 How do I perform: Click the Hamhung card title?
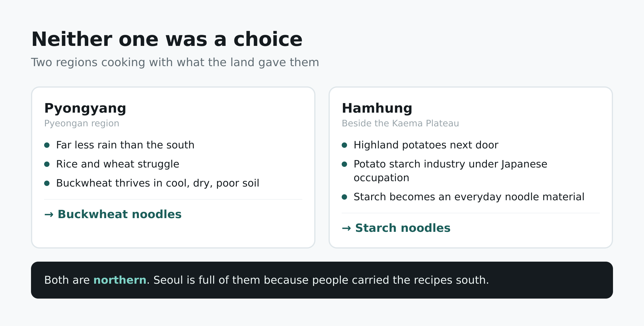pyautogui.click(x=377, y=108)
